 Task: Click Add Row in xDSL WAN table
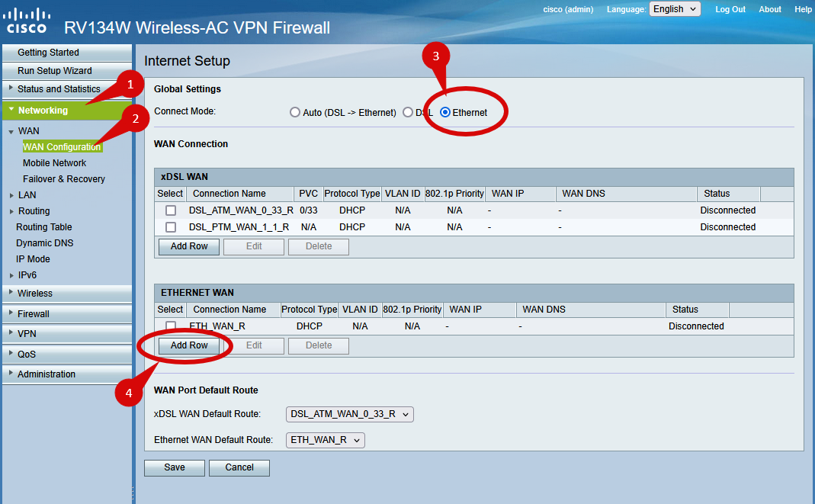189,247
